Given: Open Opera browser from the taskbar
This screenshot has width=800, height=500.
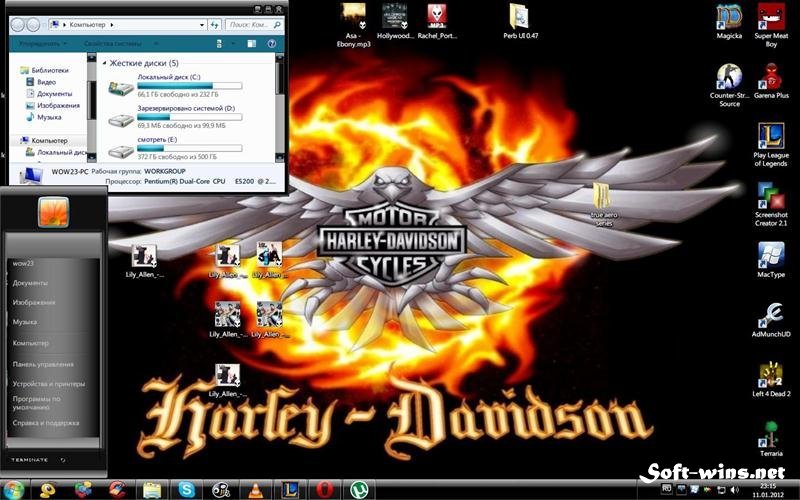Looking at the screenshot, I should pyautogui.click(x=324, y=490).
